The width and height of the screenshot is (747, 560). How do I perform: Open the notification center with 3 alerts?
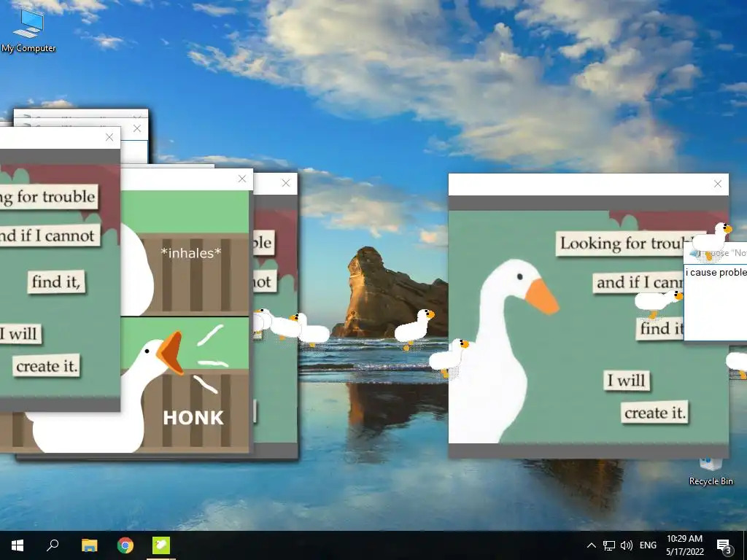click(724, 545)
